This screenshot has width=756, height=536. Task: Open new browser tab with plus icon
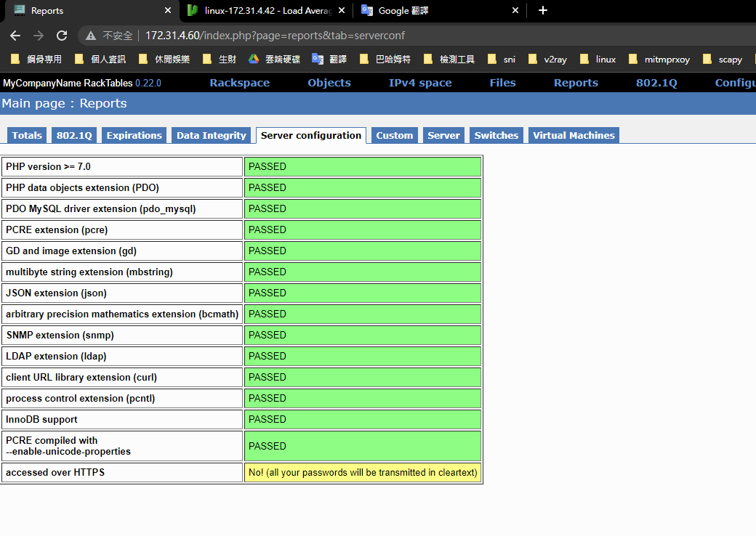[542, 10]
